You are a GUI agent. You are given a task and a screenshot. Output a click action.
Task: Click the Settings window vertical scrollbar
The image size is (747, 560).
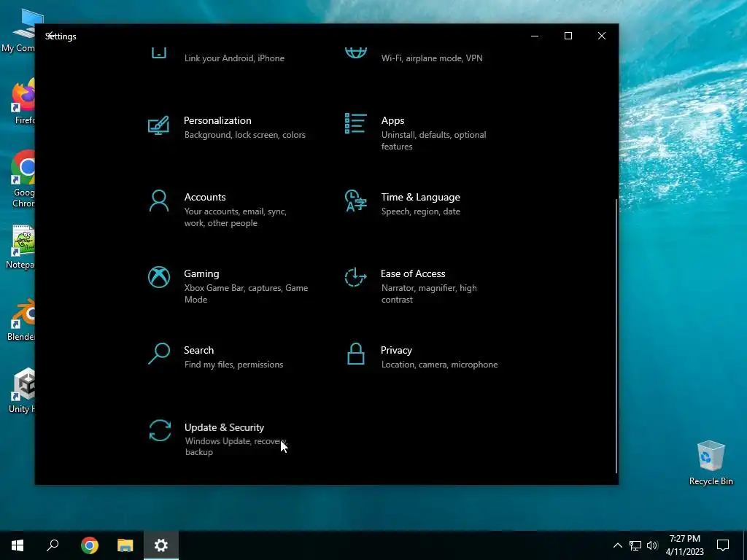616,335
